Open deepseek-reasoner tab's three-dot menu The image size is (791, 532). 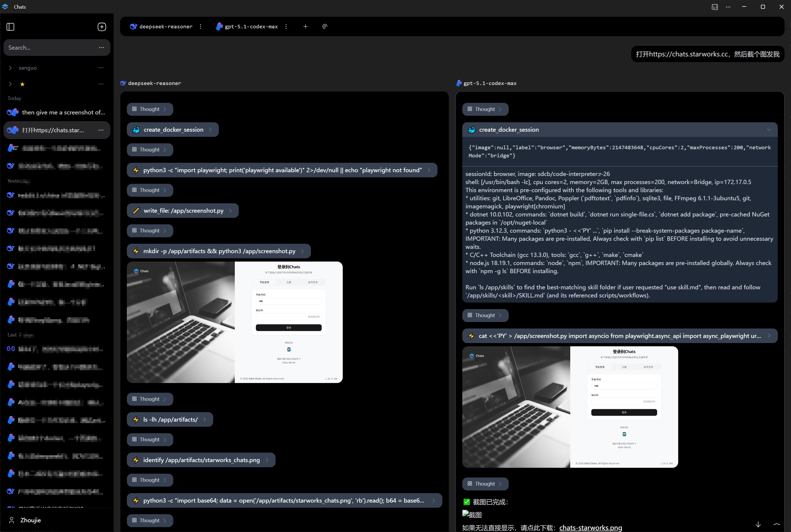point(201,26)
